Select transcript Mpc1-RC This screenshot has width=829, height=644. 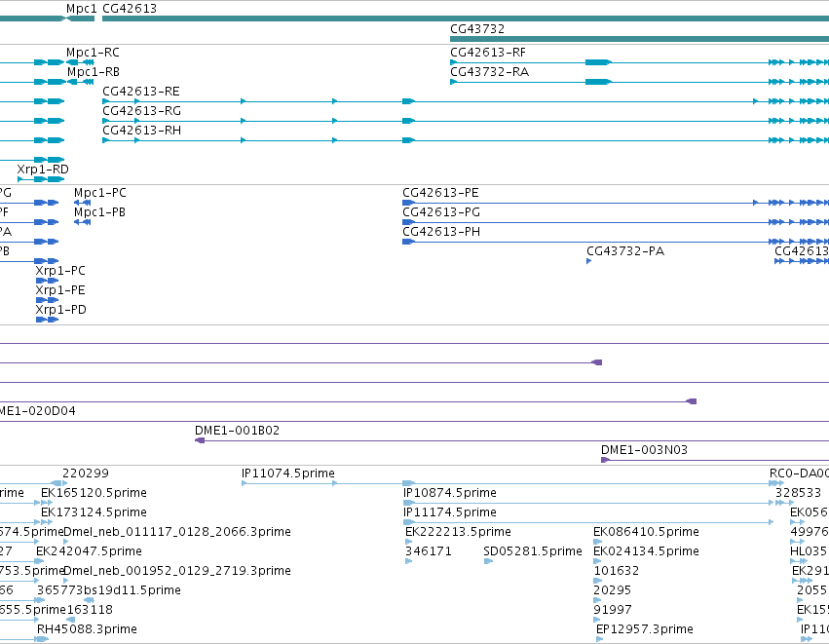[93, 53]
